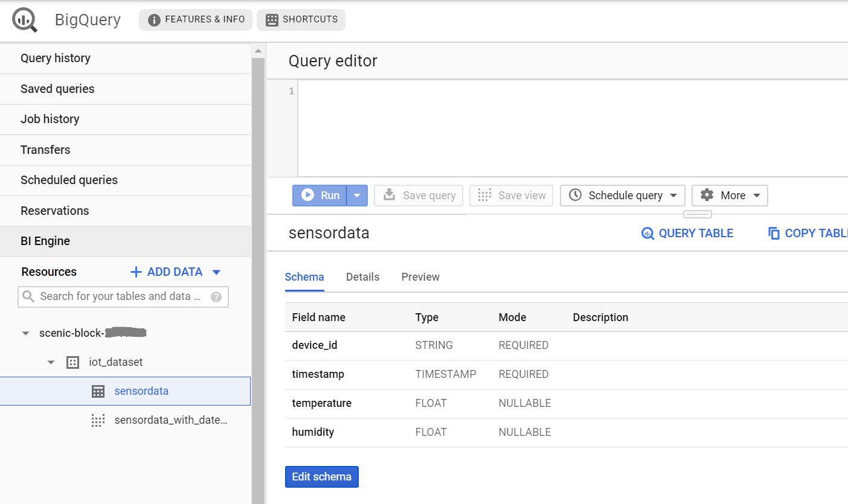Open Transfers section
Image resolution: width=848 pixels, height=504 pixels.
click(x=125, y=150)
